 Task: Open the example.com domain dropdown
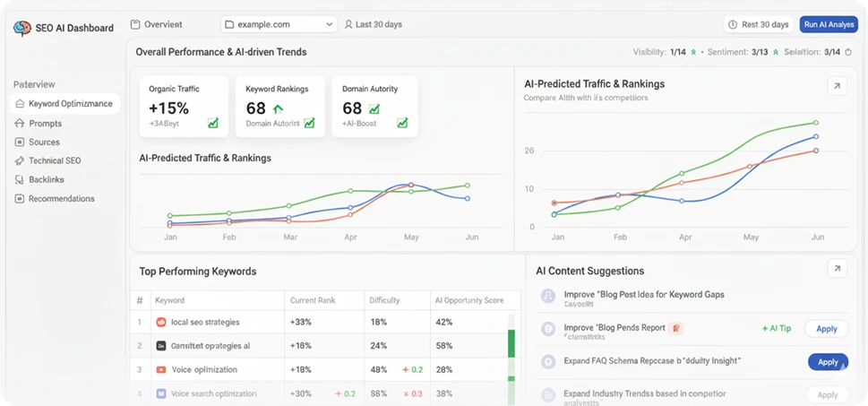tap(279, 24)
